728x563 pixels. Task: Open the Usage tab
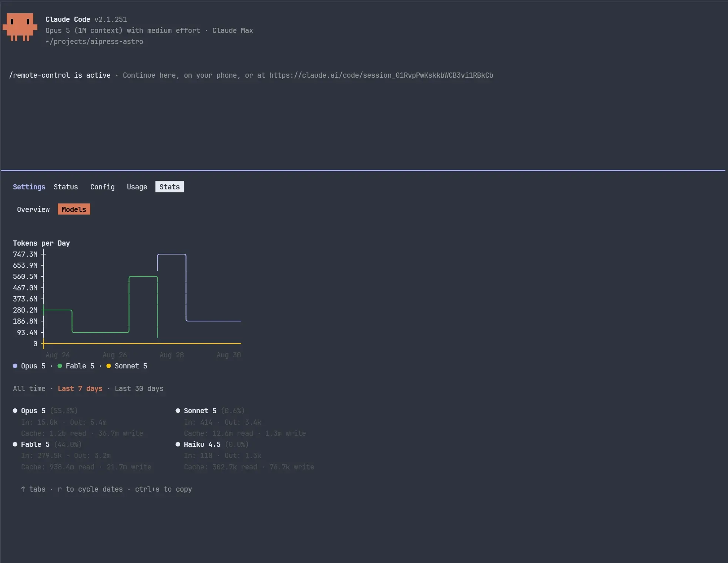(x=137, y=187)
